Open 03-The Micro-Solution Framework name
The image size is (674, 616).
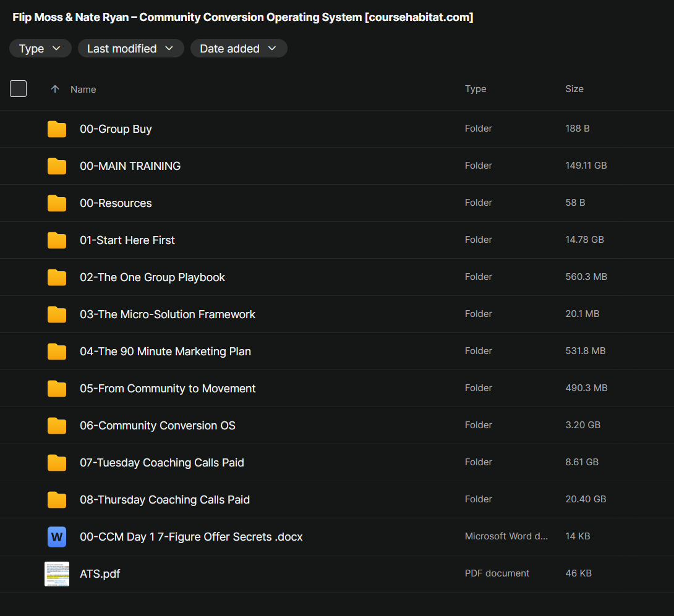pyautogui.click(x=168, y=314)
